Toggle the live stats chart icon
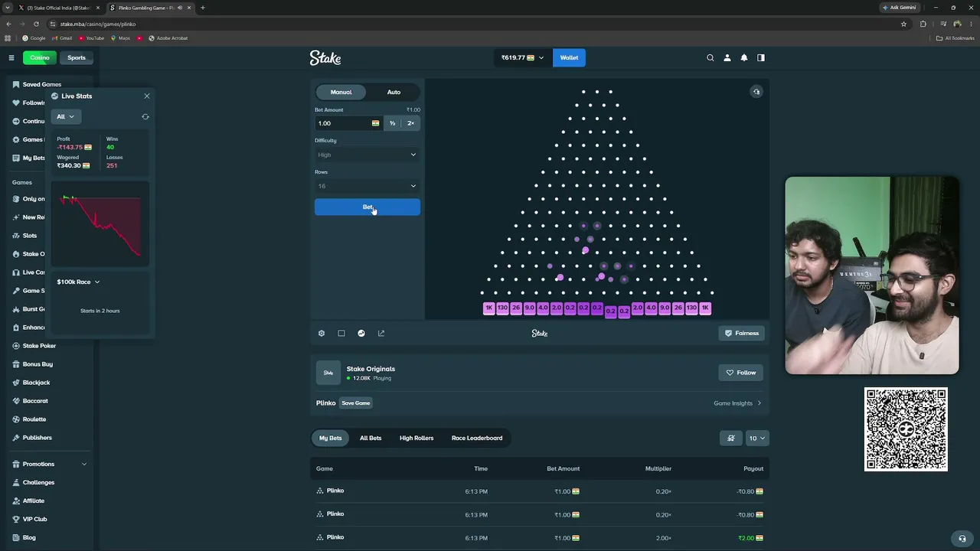The height and width of the screenshot is (551, 980). [x=361, y=333]
